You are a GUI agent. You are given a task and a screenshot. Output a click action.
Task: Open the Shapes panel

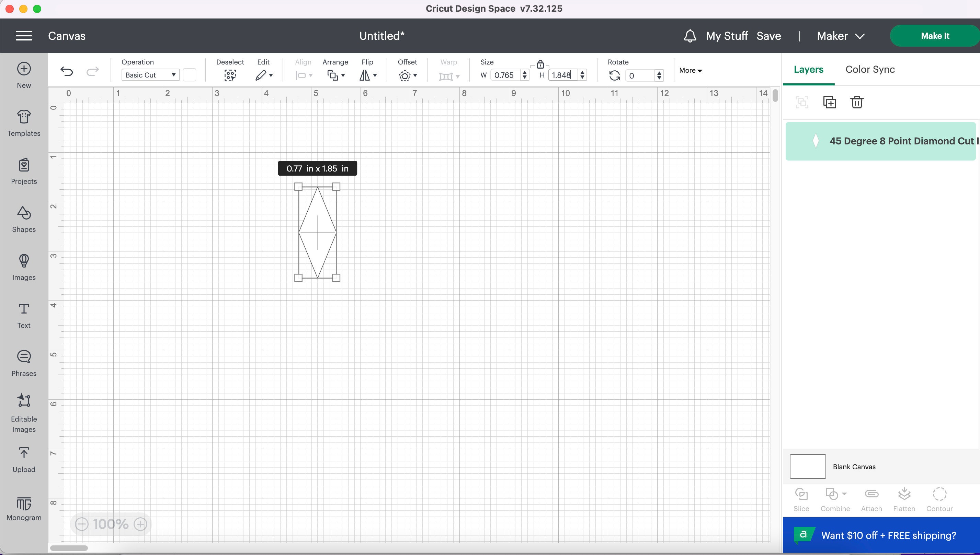coord(24,219)
